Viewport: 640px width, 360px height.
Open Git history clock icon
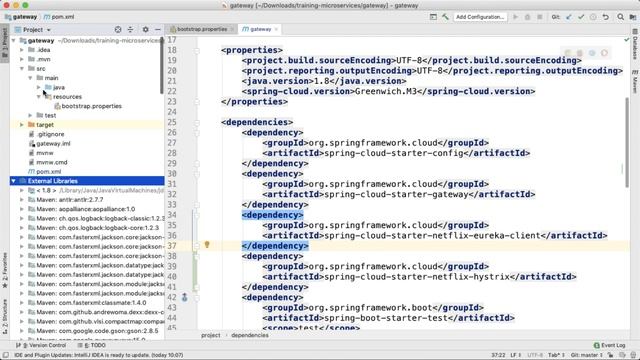click(x=593, y=17)
